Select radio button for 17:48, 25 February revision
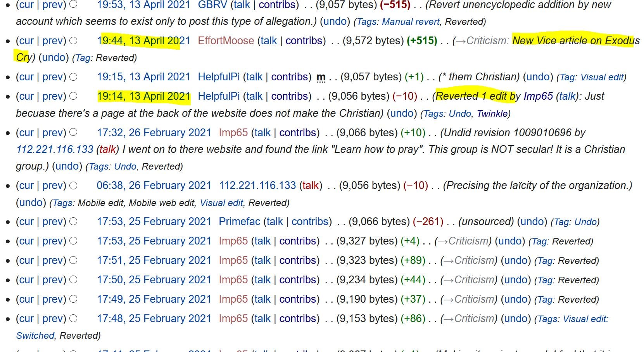This screenshot has height=352, width=644. click(73, 319)
